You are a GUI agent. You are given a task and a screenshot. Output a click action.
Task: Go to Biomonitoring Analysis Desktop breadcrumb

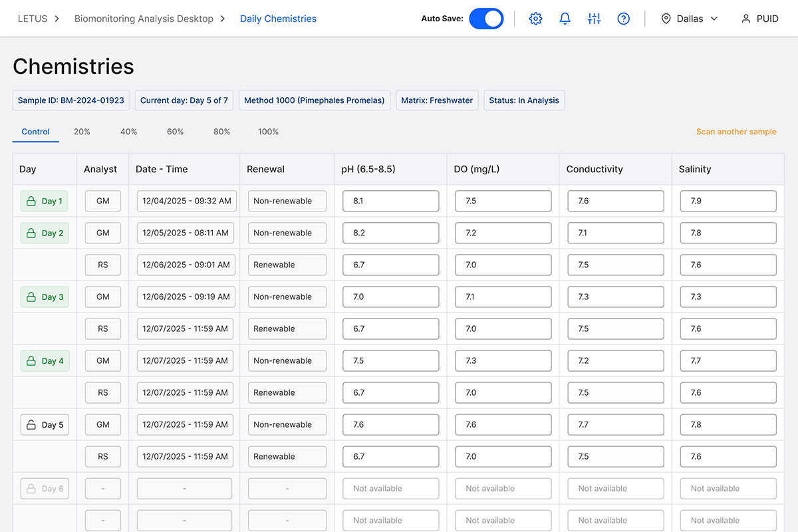[144, 19]
